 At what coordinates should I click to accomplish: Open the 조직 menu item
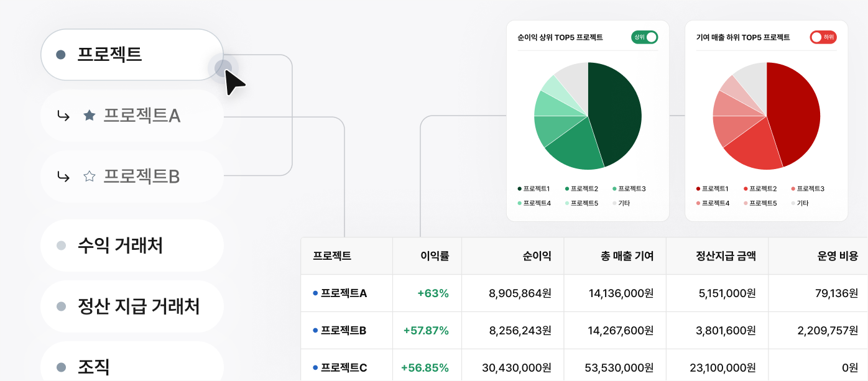click(132, 365)
